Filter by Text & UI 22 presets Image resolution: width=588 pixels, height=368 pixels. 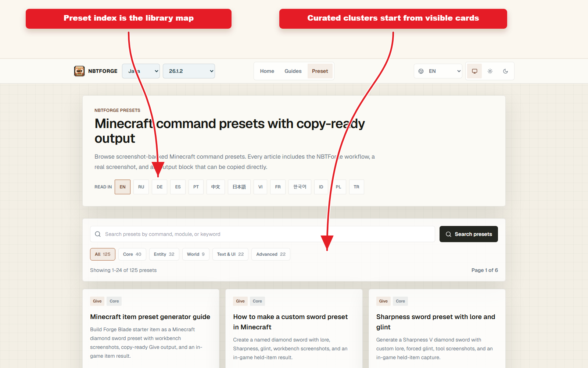point(230,254)
